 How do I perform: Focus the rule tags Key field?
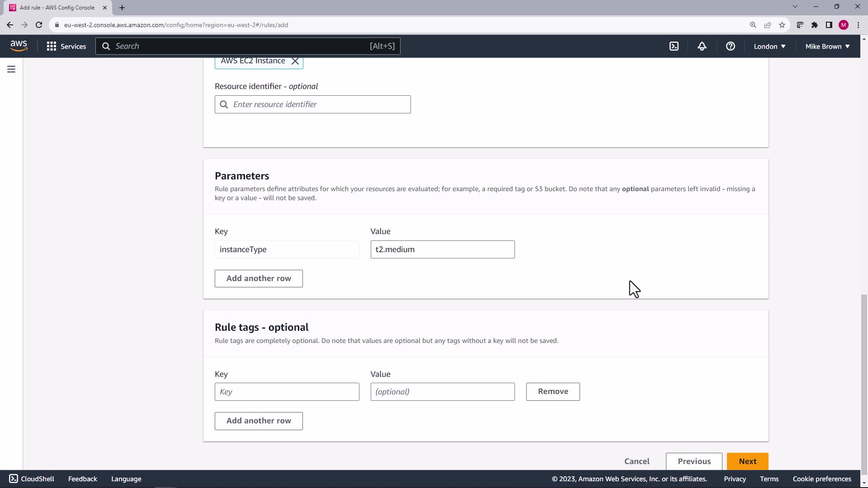point(287,392)
